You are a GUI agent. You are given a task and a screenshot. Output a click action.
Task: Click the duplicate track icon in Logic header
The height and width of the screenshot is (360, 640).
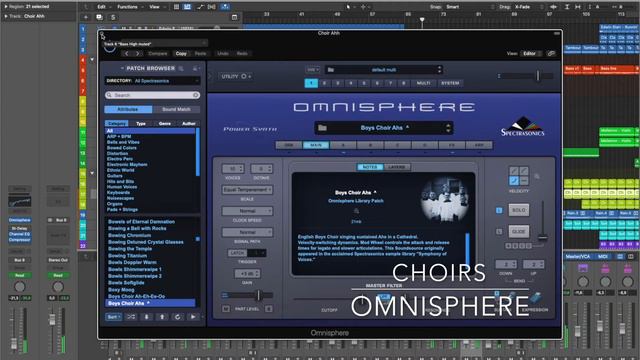pos(99,17)
